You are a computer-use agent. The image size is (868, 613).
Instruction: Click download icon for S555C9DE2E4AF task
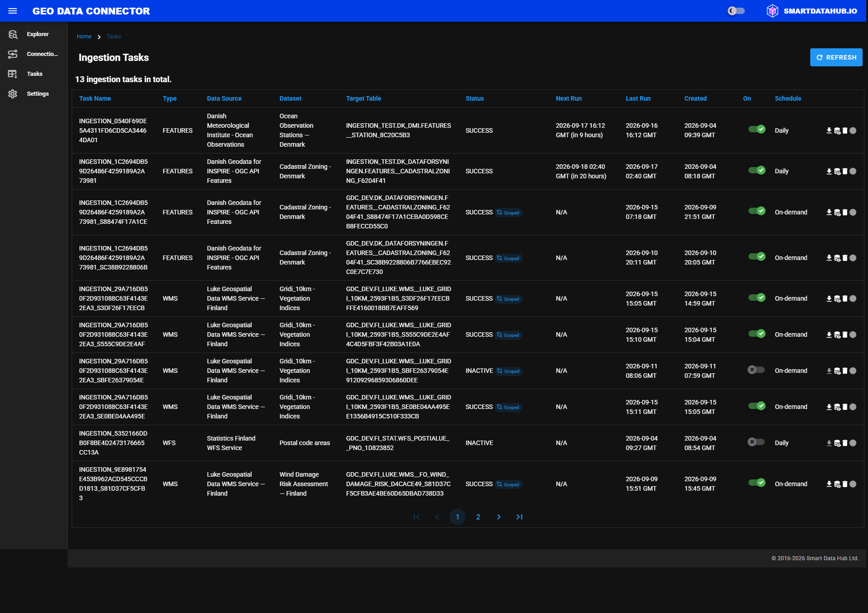[829, 334]
